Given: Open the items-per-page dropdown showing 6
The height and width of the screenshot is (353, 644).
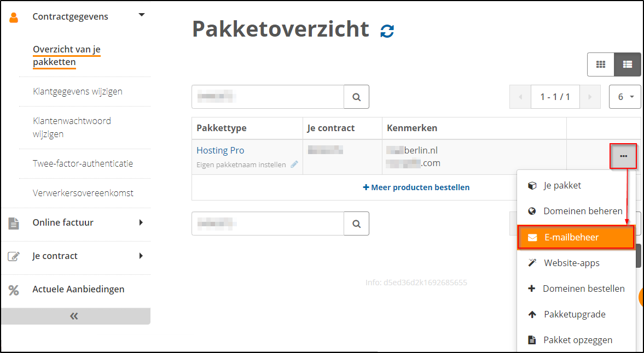Looking at the screenshot, I should coord(625,97).
